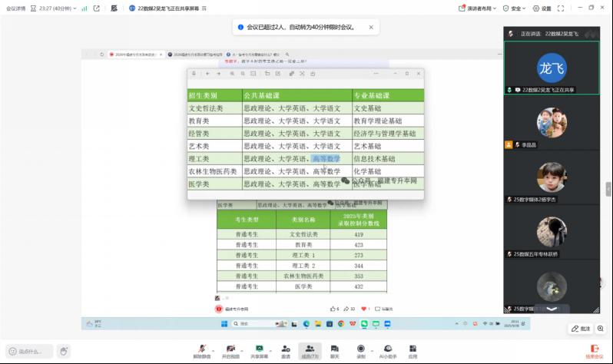Start recording with 录制 button
The height and width of the screenshot is (364, 613).
[x=360, y=350]
